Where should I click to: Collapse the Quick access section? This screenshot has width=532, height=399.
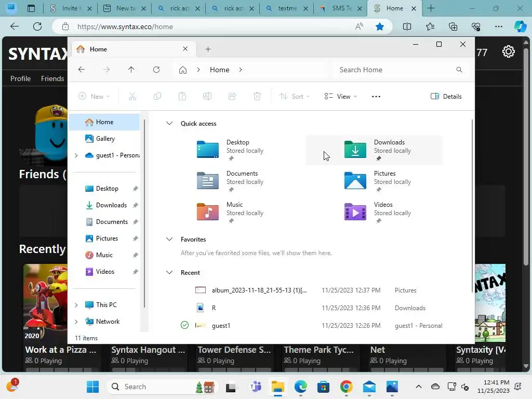pos(169,124)
